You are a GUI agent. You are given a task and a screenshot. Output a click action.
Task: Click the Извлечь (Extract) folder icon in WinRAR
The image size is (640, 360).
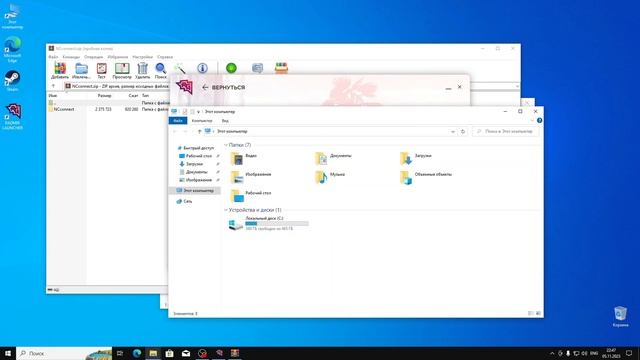(x=81, y=71)
